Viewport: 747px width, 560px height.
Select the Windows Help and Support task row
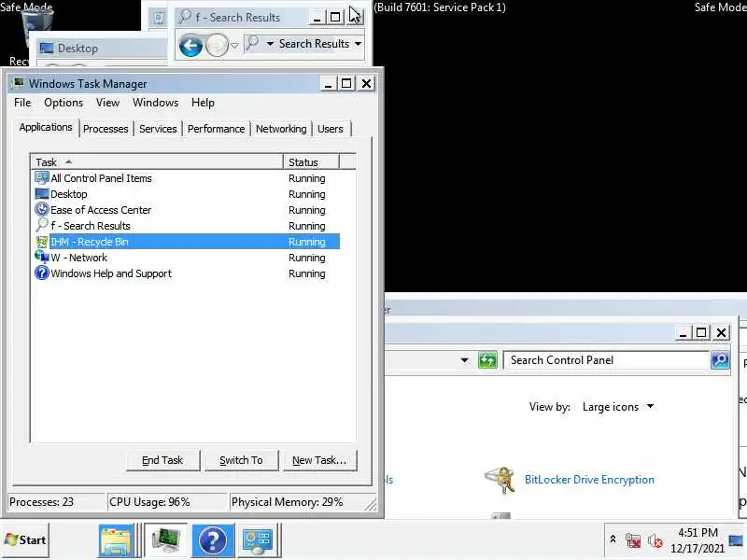point(187,273)
